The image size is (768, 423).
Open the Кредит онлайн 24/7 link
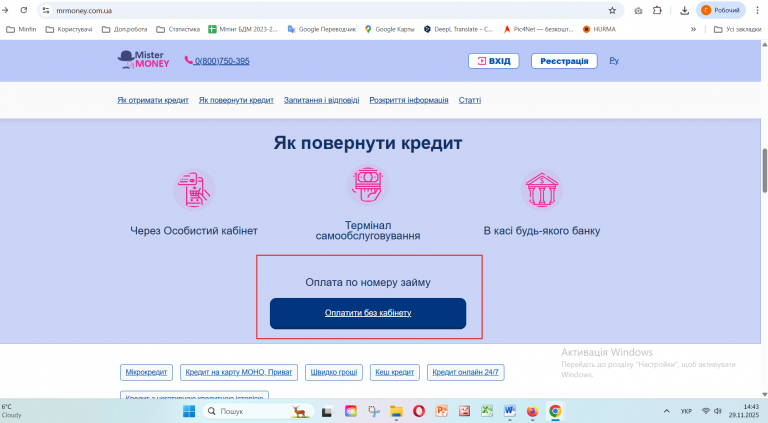point(465,372)
